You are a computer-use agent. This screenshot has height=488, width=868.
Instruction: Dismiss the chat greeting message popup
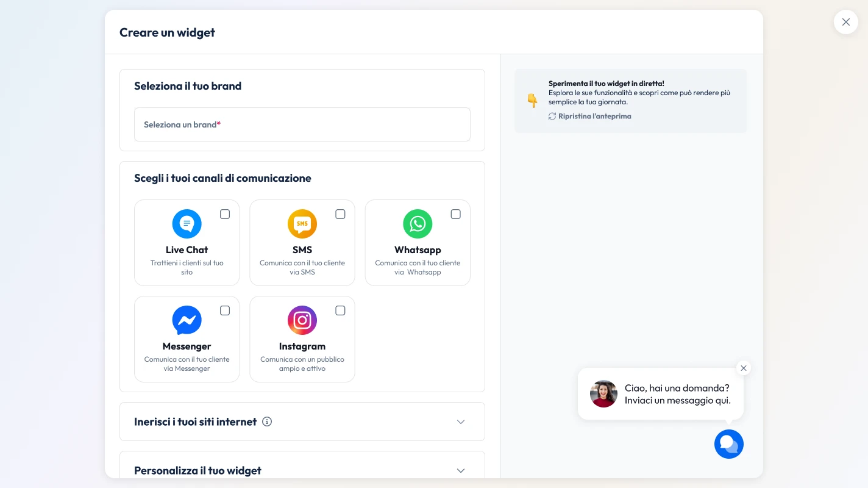tap(744, 368)
